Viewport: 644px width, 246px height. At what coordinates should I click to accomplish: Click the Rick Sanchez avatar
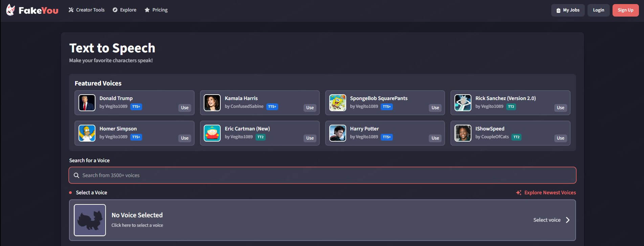(x=463, y=103)
